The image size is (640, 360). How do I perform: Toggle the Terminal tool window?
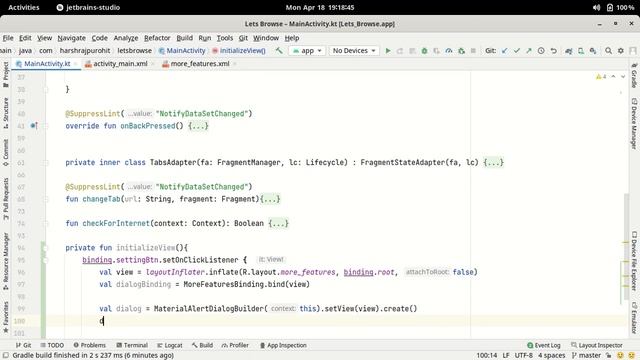[132, 345]
